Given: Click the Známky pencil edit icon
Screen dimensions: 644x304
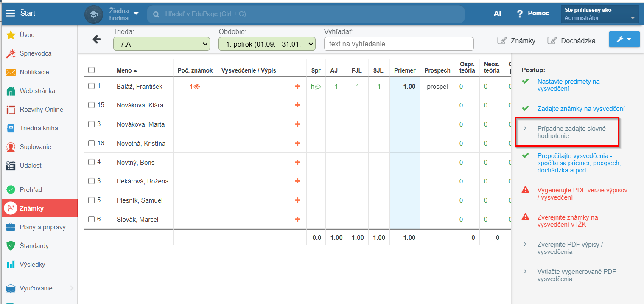Looking at the screenshot, I should point(502,41).
